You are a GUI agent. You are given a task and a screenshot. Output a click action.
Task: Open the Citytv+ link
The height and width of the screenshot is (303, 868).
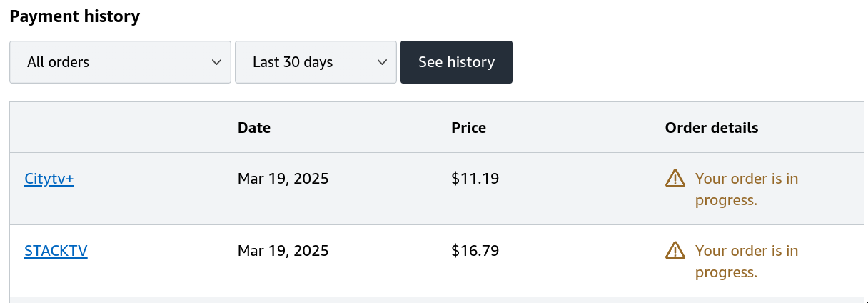[x=49, y=179]
